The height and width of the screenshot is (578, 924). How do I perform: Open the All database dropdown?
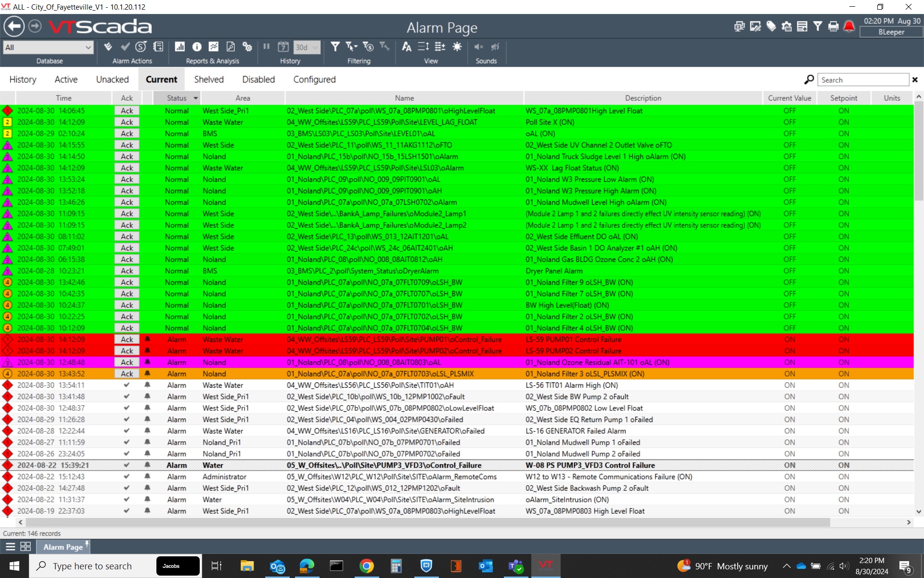[x=48, y=47]
